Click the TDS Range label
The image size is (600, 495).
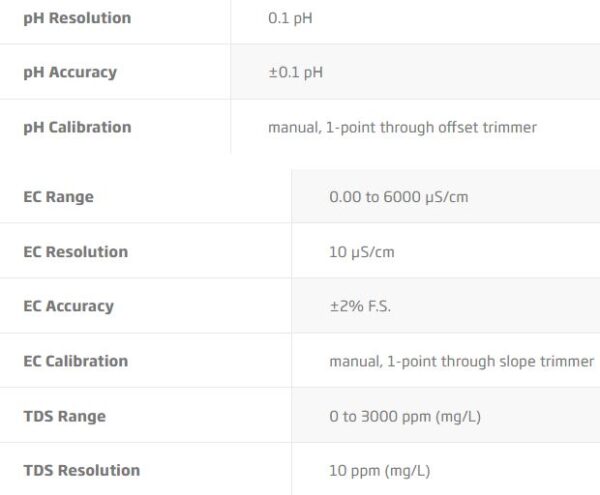click(64, 416)
